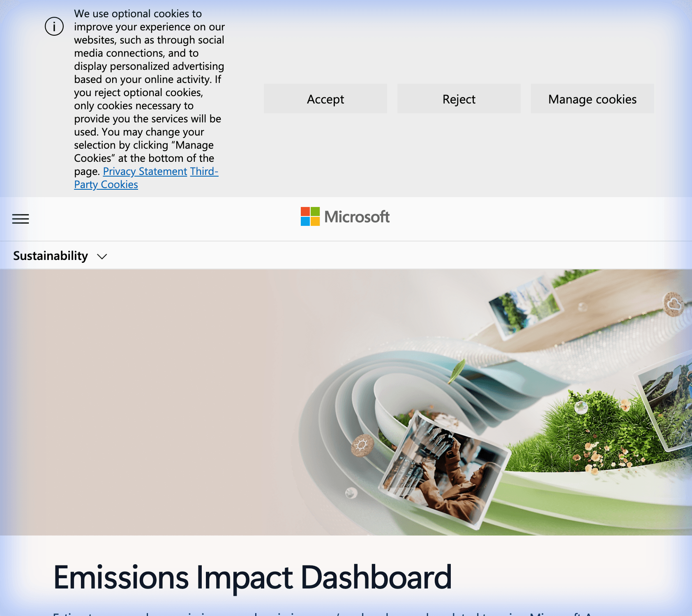The width and height of the screenshot is (692, 616).
Task: Select the Microsoft wordmark in the header
Action: tap(357, 217)
